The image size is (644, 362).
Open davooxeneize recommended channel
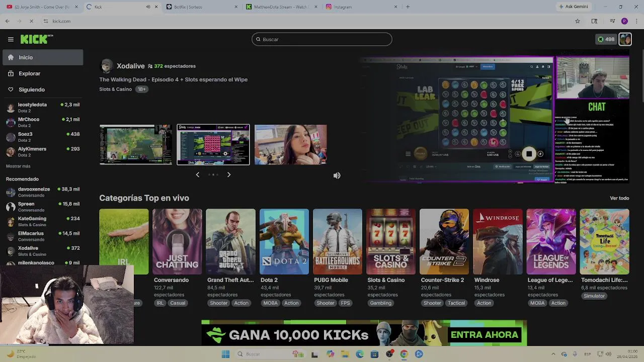pyautogui.click(x=42, y=192)
